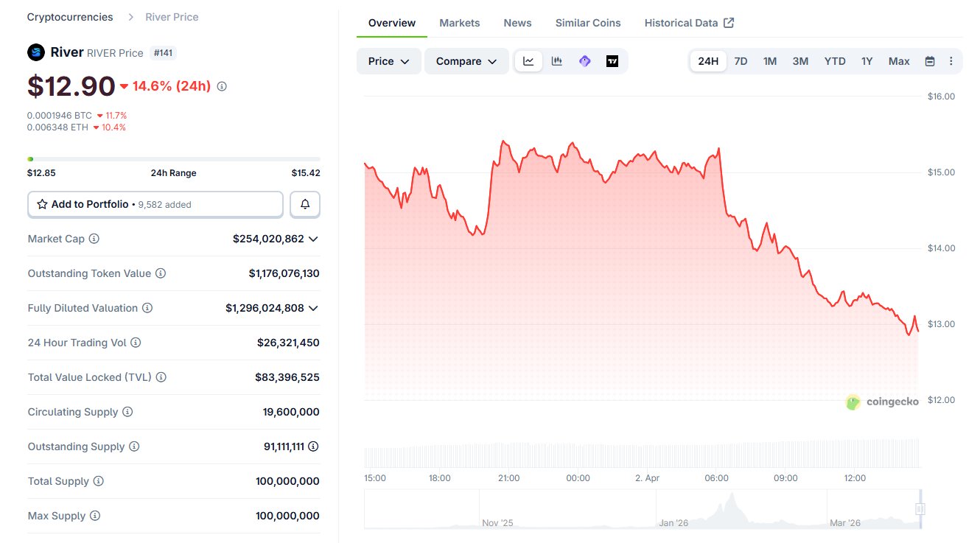Open the Similar Coins tab

point(588,23)
